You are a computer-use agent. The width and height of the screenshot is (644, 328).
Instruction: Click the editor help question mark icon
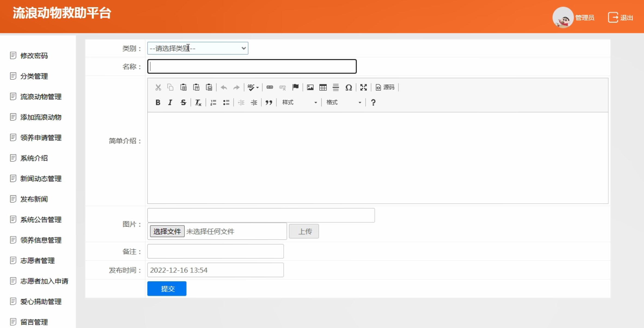point(373,102)
